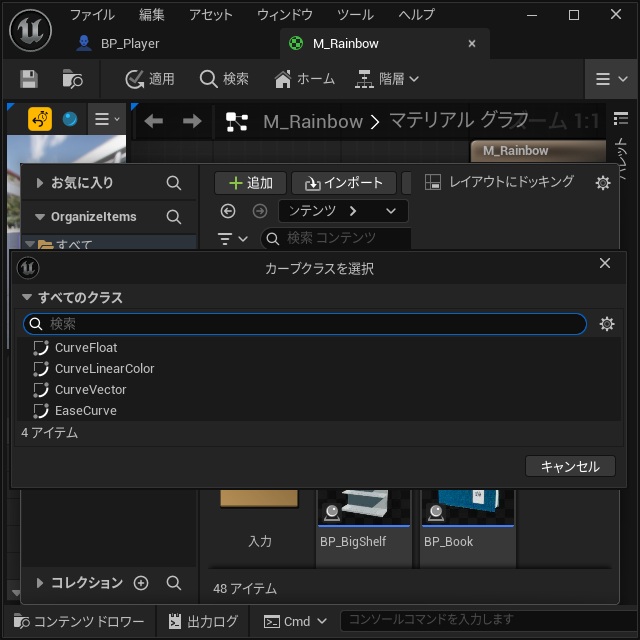Click the Unreal Engine logo icon at top left
This screenshot has height=640, width=640.
click(31, 31)
